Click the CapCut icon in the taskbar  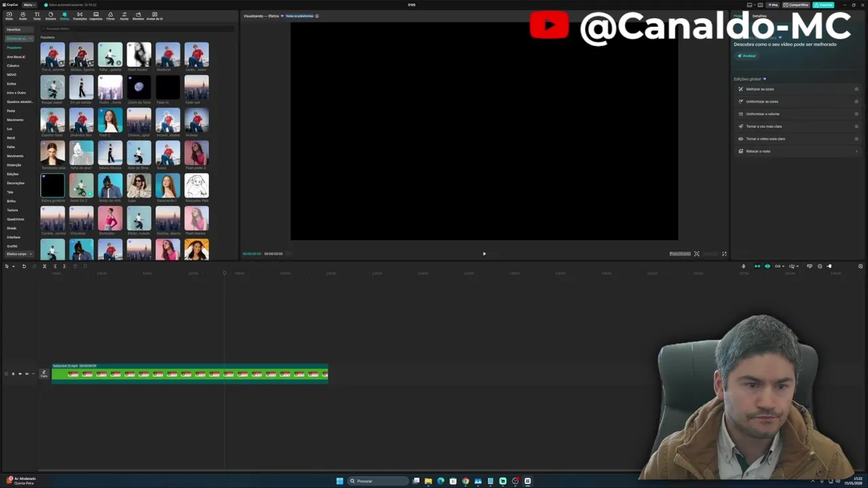tap(528, 481)
